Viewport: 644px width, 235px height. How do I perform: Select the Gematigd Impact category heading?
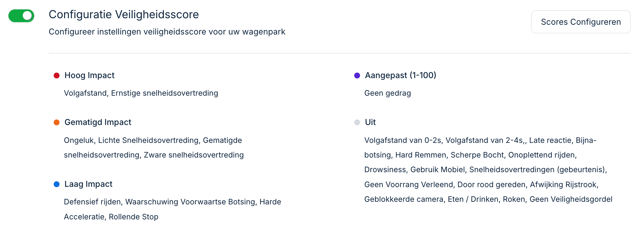(98, 122)
